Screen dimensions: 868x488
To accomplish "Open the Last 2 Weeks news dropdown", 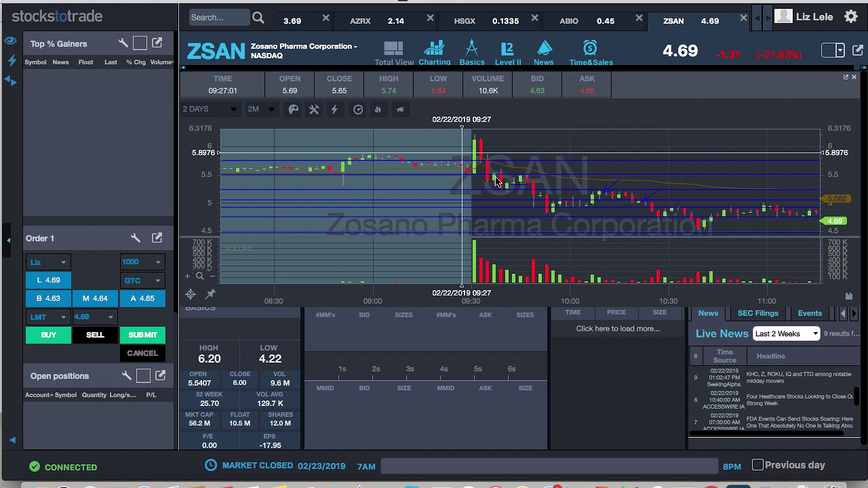I will pos(787,333).
